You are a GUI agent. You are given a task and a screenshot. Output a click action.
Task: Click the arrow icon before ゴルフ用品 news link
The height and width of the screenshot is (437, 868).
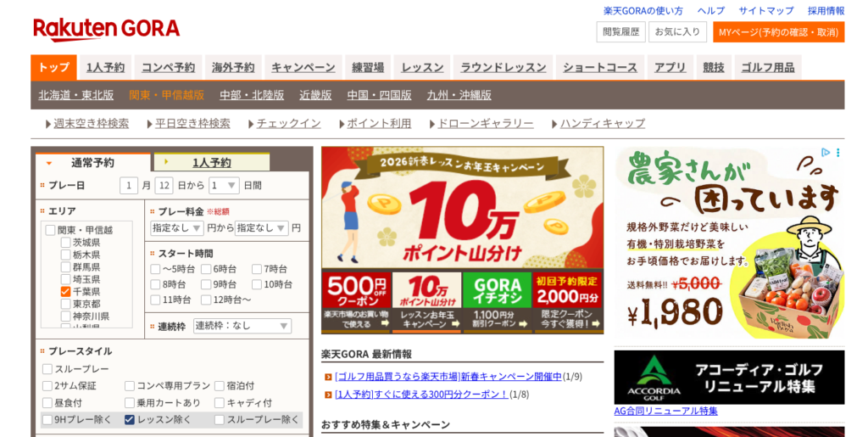coord(328,377)
